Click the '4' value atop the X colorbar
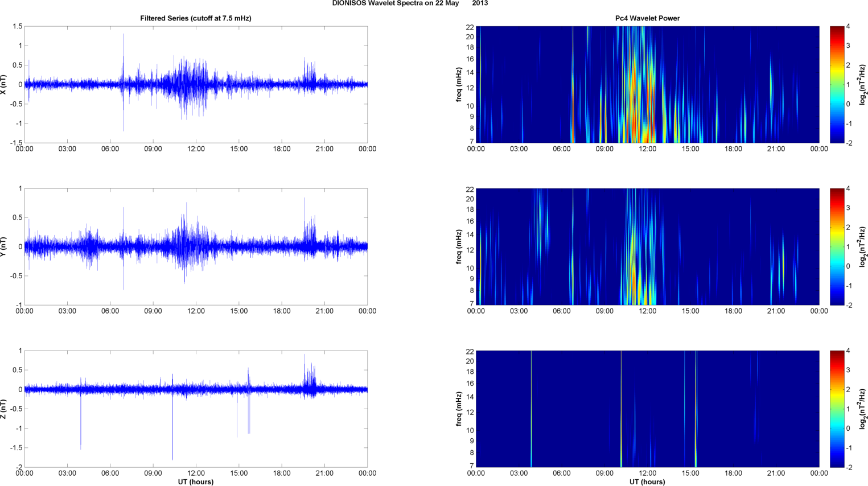 tap(848, 27)
